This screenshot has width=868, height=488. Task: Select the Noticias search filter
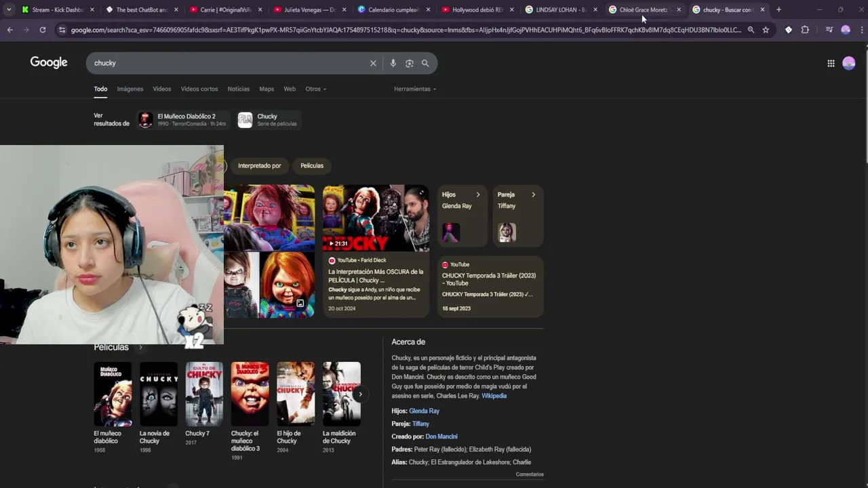click(239, 89)
